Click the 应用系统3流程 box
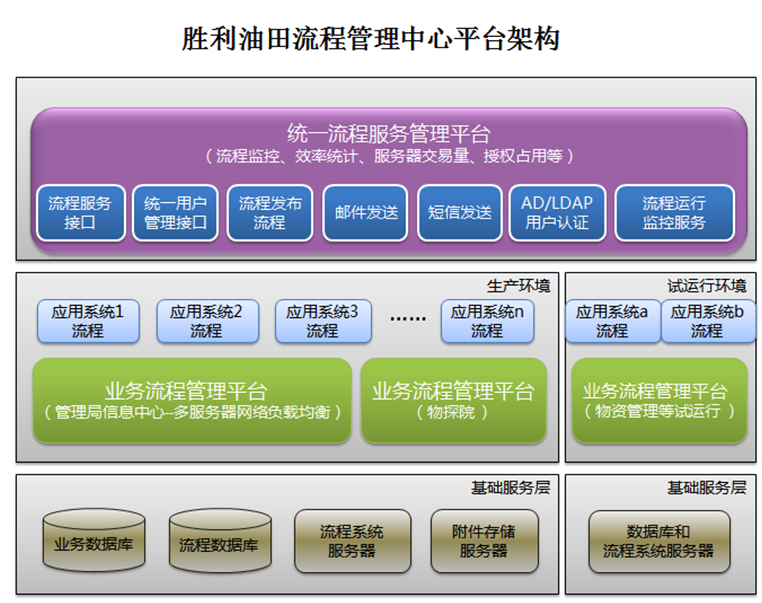Viewport: 762px width, 603px height. (323, 321)
